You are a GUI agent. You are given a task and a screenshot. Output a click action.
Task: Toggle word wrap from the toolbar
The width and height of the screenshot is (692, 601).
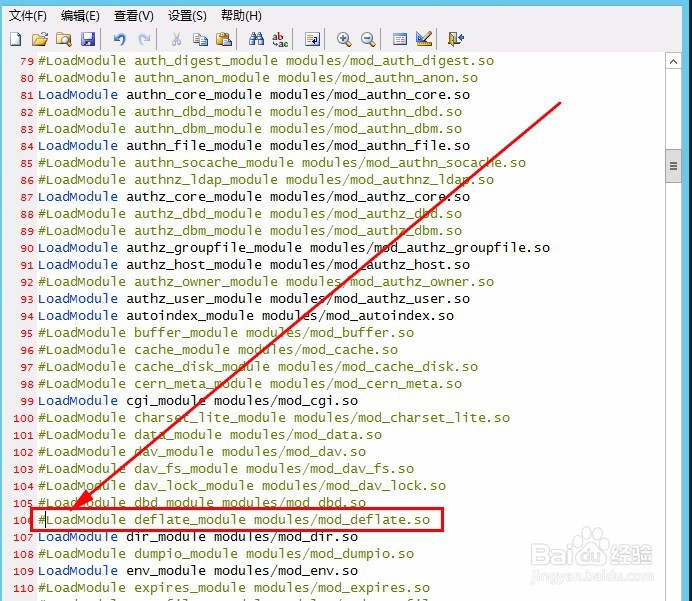click(312, 39)
